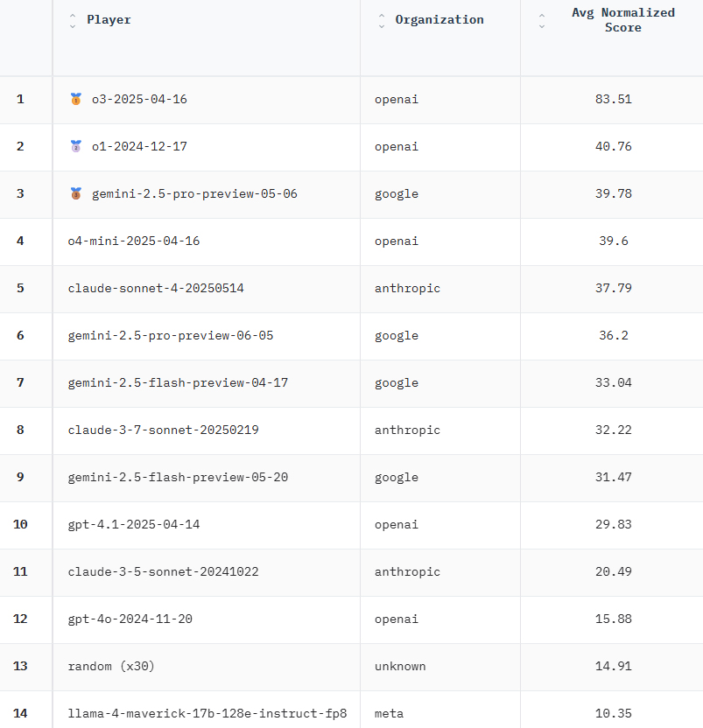
Task: Click google in the gemini-2.5-flash-preview-05-20 row
Action: (x=397, y=478)
